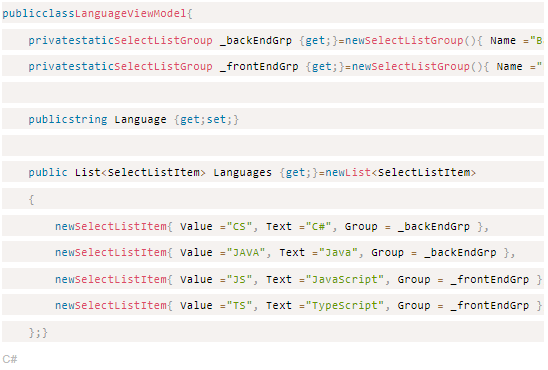Click the _backEndGrp field declaration
This screenshot has height=370, width=548.
256,41
